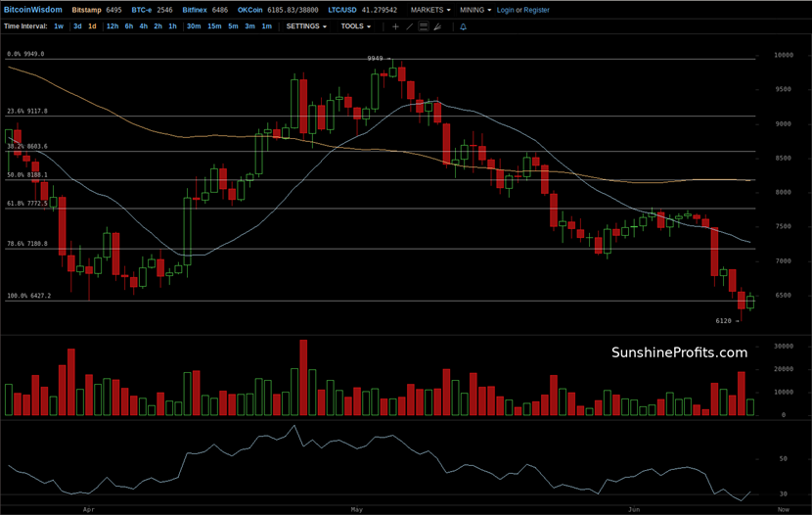Select the crosshair cursor tool
The image size is (812, 515).
(395, 26)
